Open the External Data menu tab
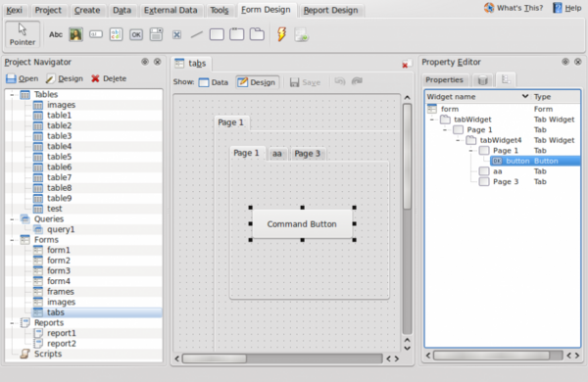Screen dimensions: 588x382 171,10
